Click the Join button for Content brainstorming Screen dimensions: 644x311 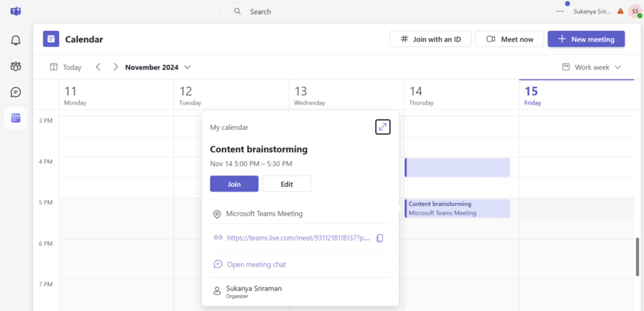click(x=234, y=184)
